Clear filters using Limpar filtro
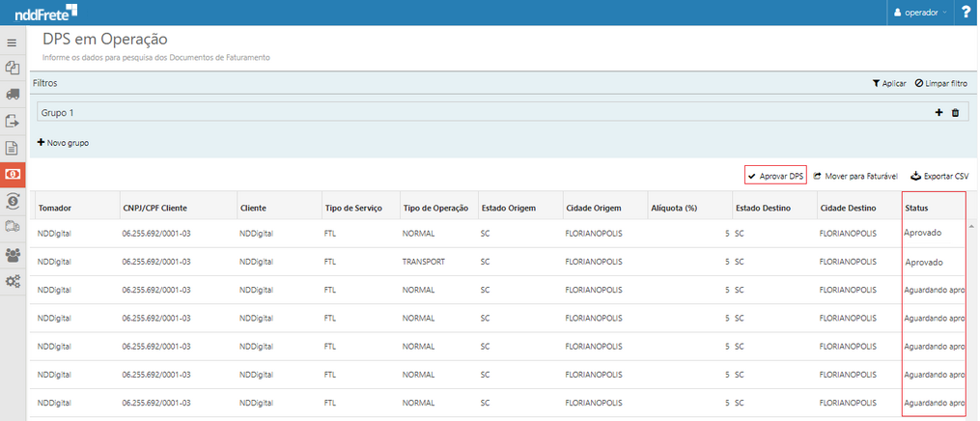Viewport: 980px width, 421px height. (x=940, y=84)
